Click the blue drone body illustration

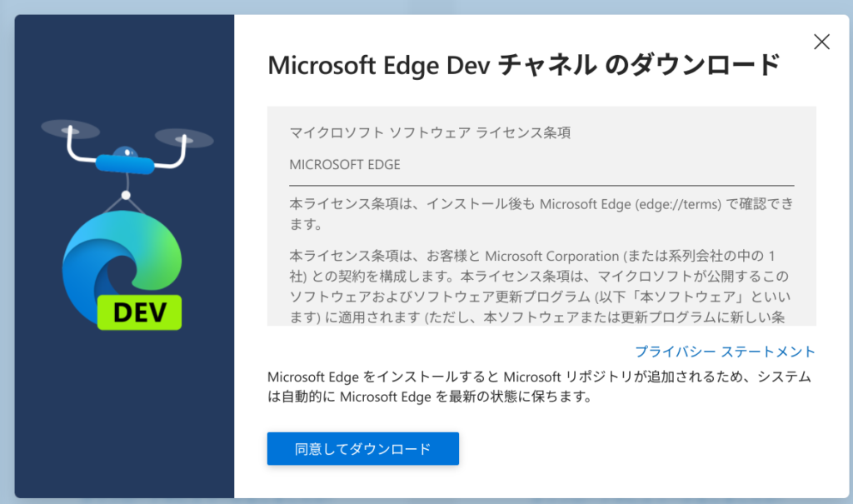click(x=125, y=162)
